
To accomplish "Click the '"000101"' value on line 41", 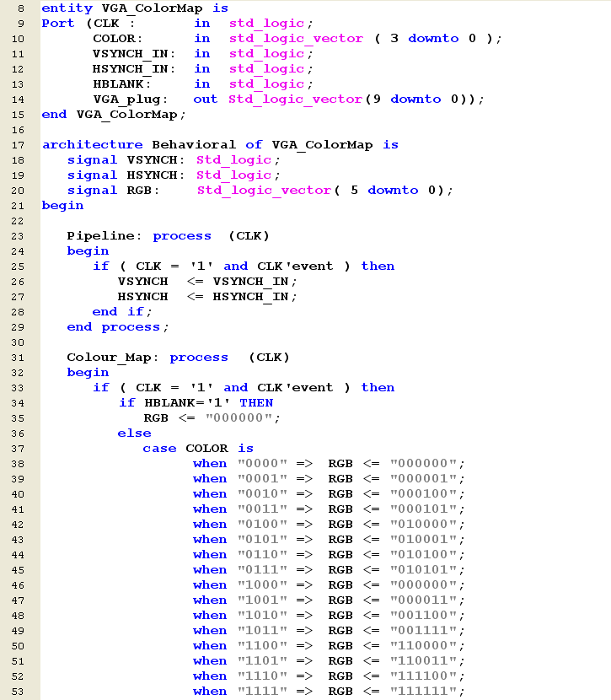I will [x=424, y=509].
